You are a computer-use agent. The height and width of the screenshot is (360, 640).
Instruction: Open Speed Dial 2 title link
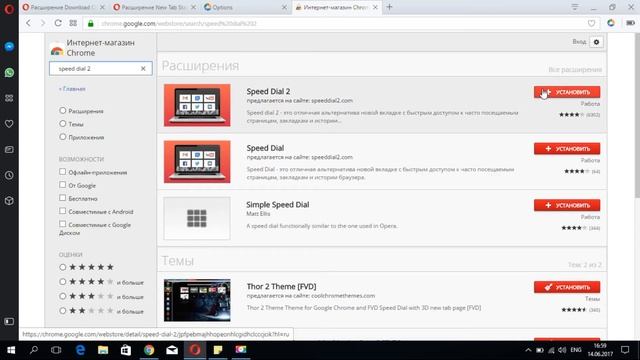pyautogui.click(x=268, y=91)
